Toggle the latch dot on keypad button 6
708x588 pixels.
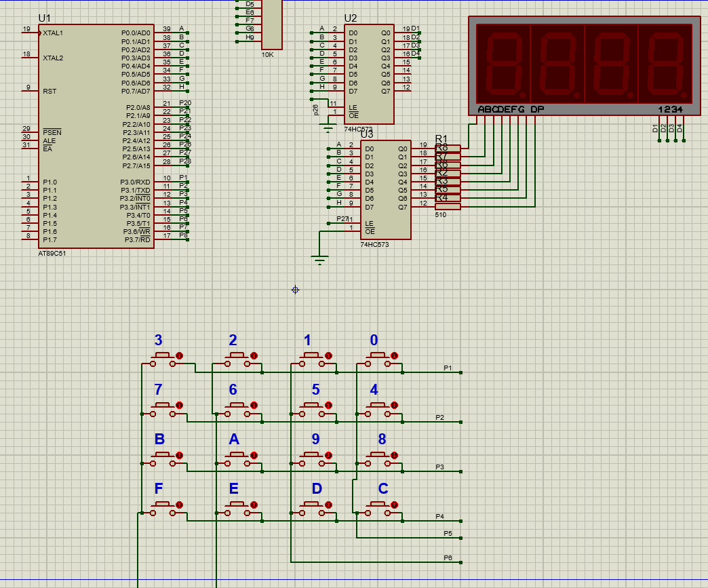tap(254, 406)
